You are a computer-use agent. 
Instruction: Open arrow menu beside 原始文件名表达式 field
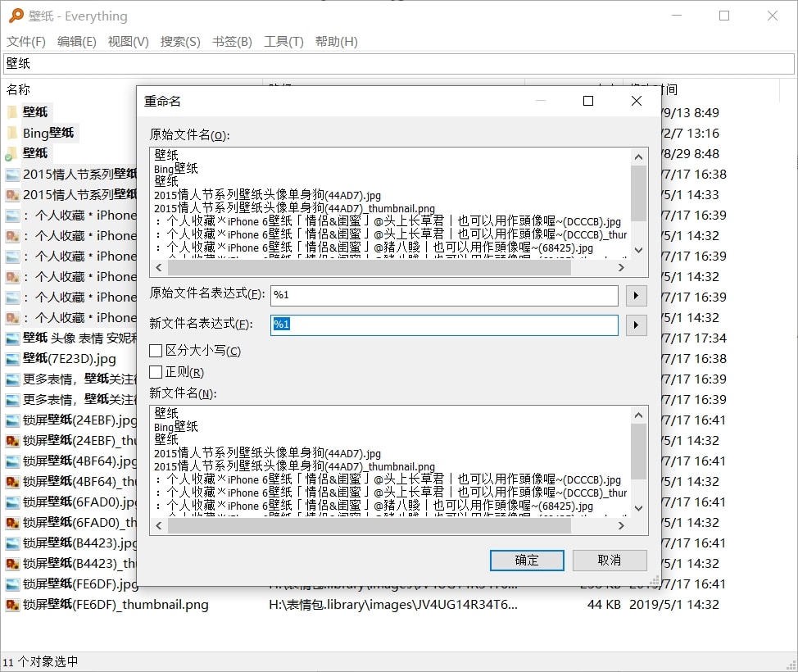(x=636, y=295)
